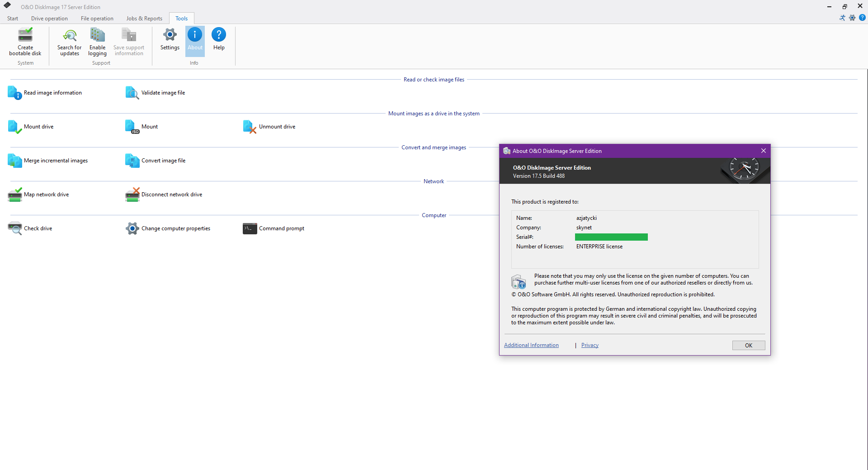Screen dimensions: 868x470
Task: Click the green Serial# redaction bar
Action: [x=611, y=237]
